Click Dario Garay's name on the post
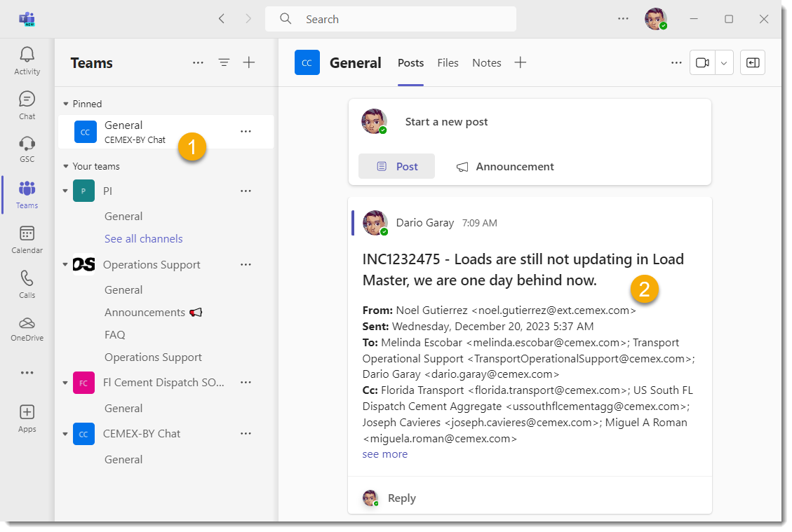 pyautogui.click(x=425, y=223)
